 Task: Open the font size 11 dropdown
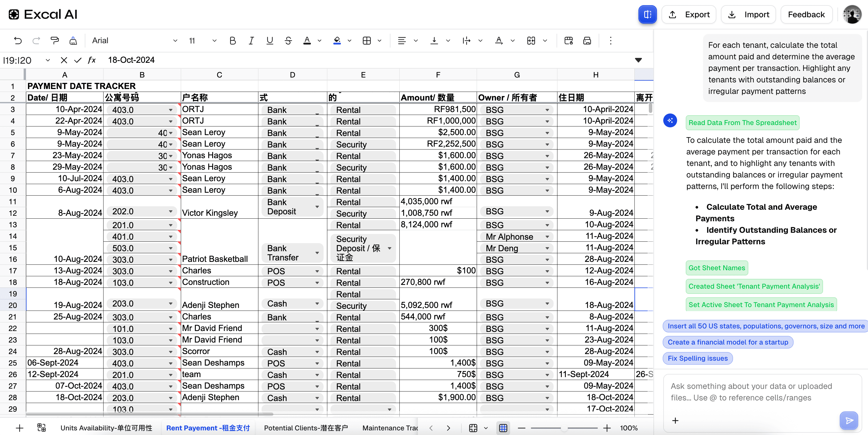point(202,41)
